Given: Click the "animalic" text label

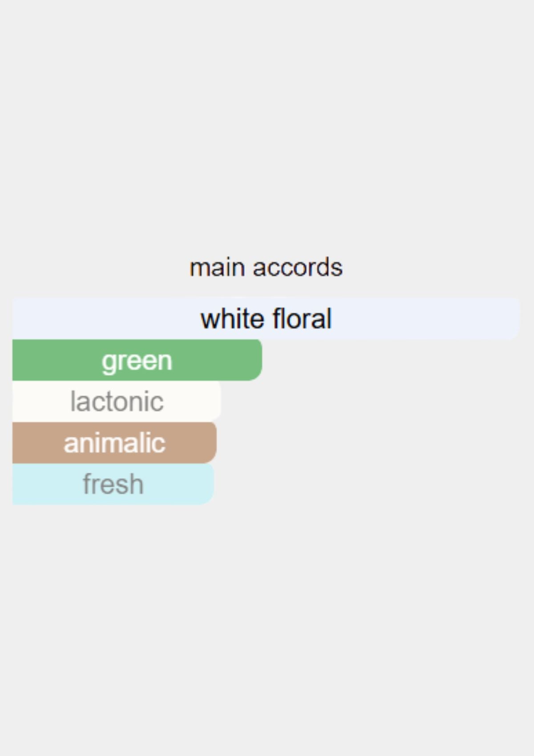Looking at the screenshot, I should (114, 443).
